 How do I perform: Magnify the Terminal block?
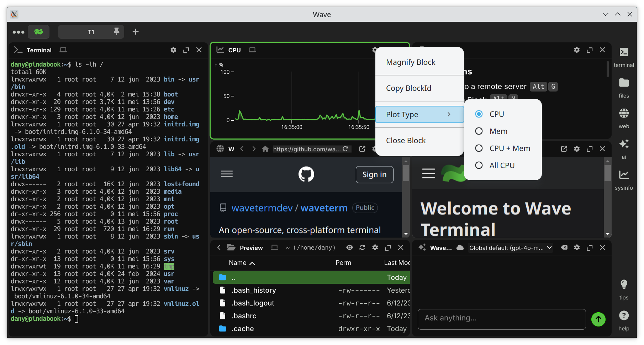click(186, 50)
